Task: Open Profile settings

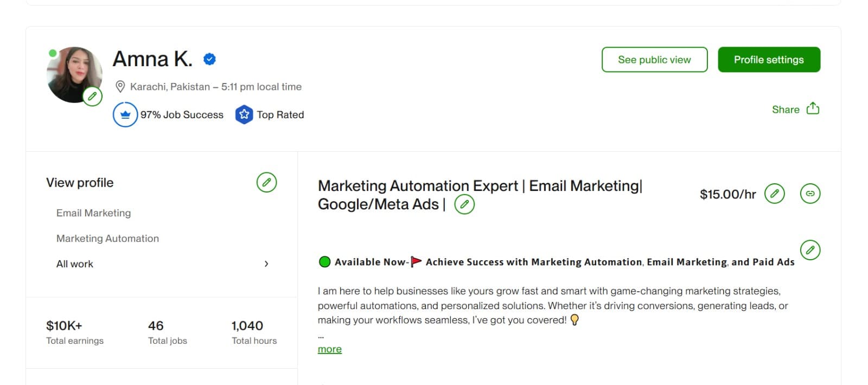Action: [x=769, y=60]
